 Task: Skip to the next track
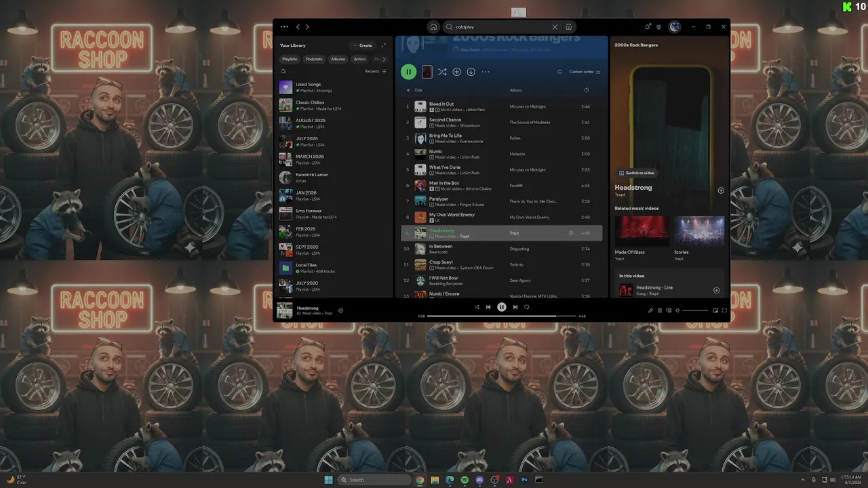point(515,307)
